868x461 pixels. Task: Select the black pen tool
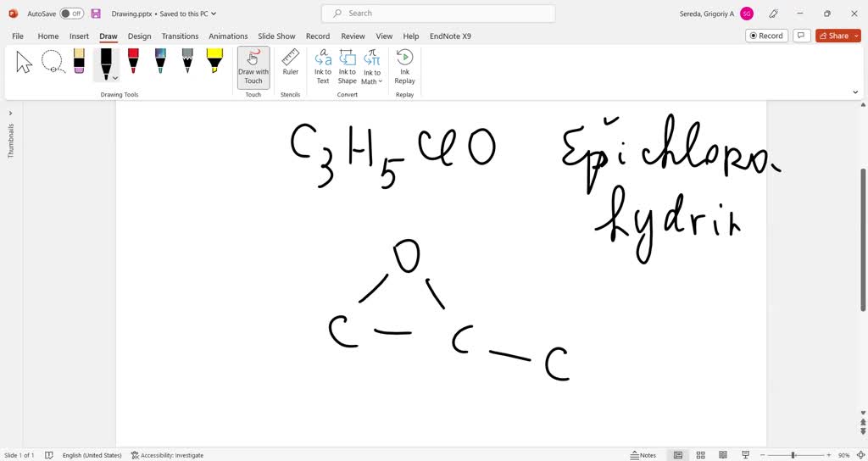(106, 61)
